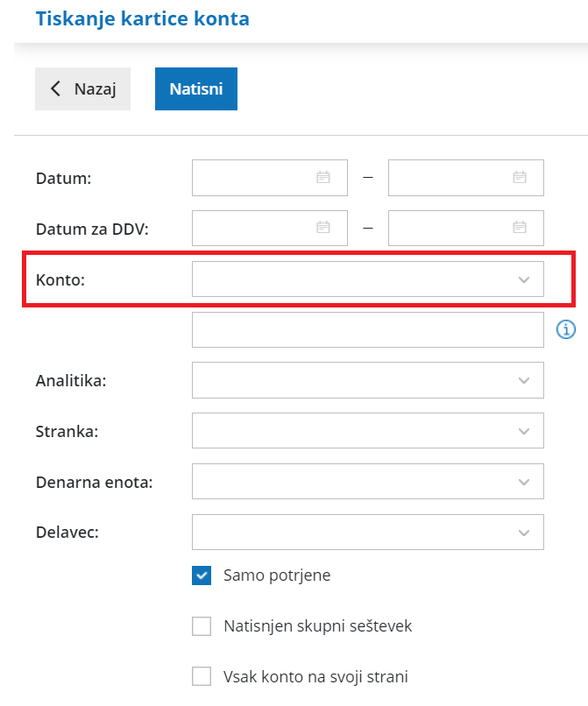Click into Datum start date field
The height and width of the screenshot is (706, 588).
(269, 178)
